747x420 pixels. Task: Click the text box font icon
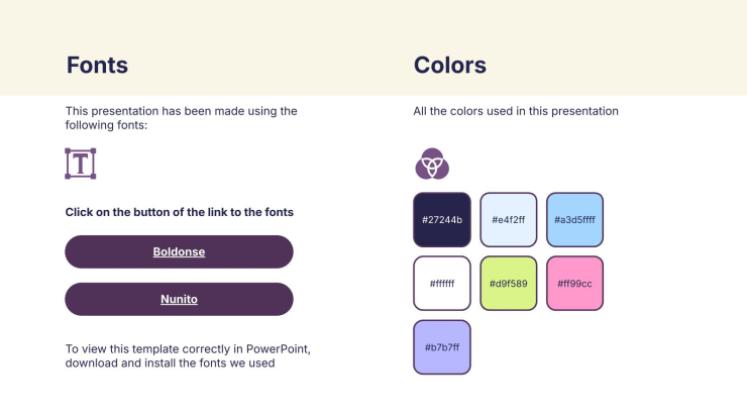tap(80, 164)
